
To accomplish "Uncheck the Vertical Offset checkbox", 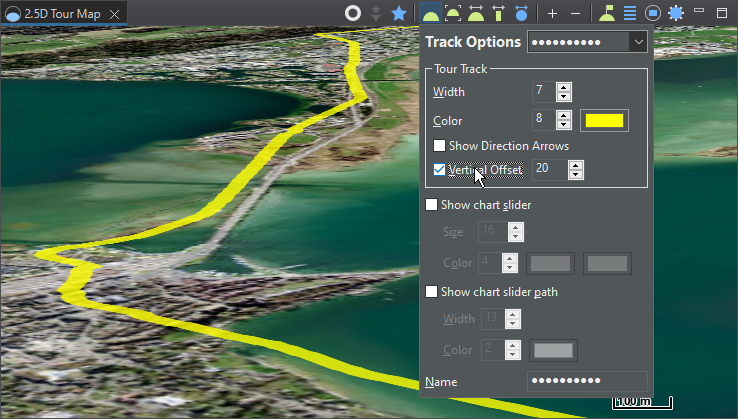I will (x=439, y=169).
